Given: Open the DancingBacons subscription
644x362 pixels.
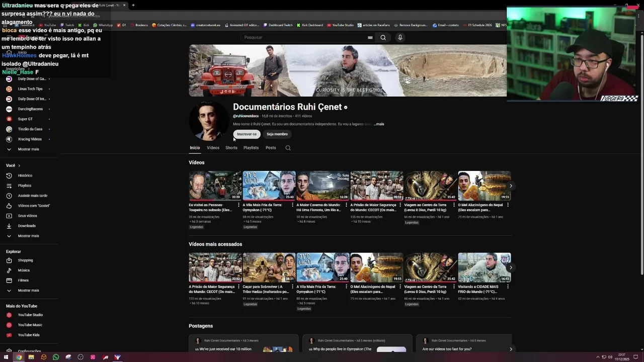Looking at the screenshot, I should [30, 109].
